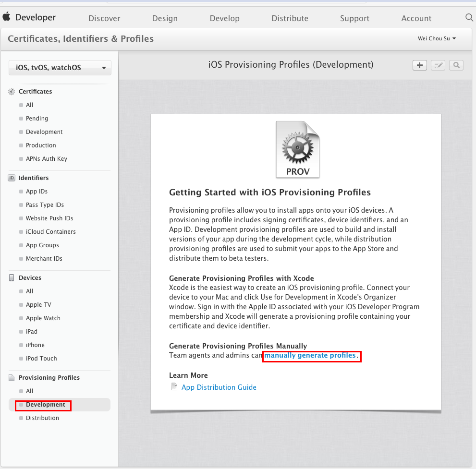This screenshot has width=476, height=469.
Task: Open the iOS, tvOS, watchOS platform dropdown
Action: [60, 68]
